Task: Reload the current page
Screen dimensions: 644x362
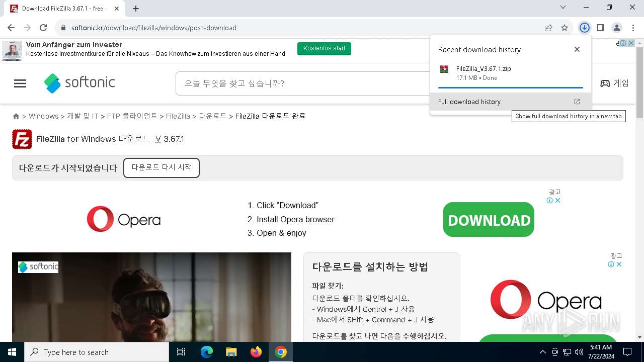Action: point(43,28)
